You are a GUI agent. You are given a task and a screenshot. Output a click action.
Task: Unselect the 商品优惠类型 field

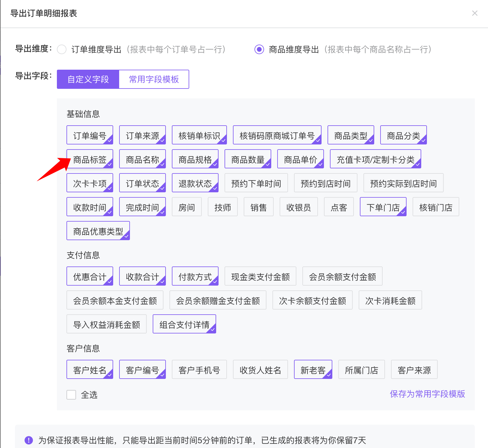[x=98, y=231]
